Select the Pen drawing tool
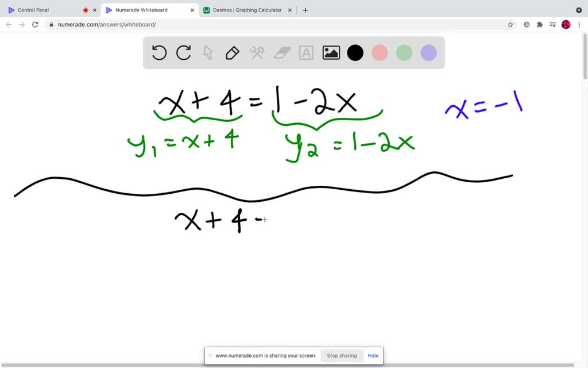The width and height of the screenshot is (588, 368). click(x=232, y=52)
